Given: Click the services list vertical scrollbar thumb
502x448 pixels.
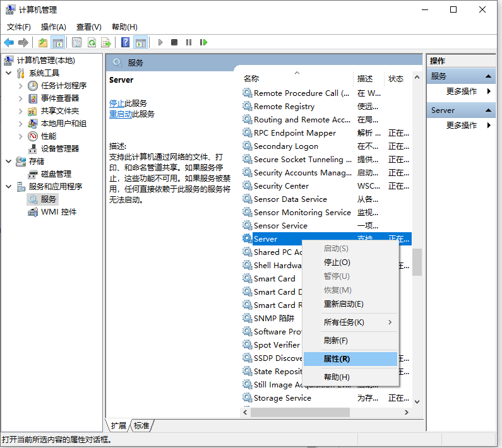Looking at the screenshot, I should tap(417, 261).
